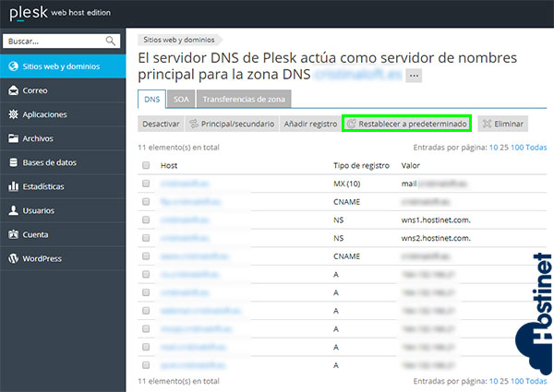Show 10 entries per page at top
Image resolution: width=554 pixels, height=392 pixels.
493,148
